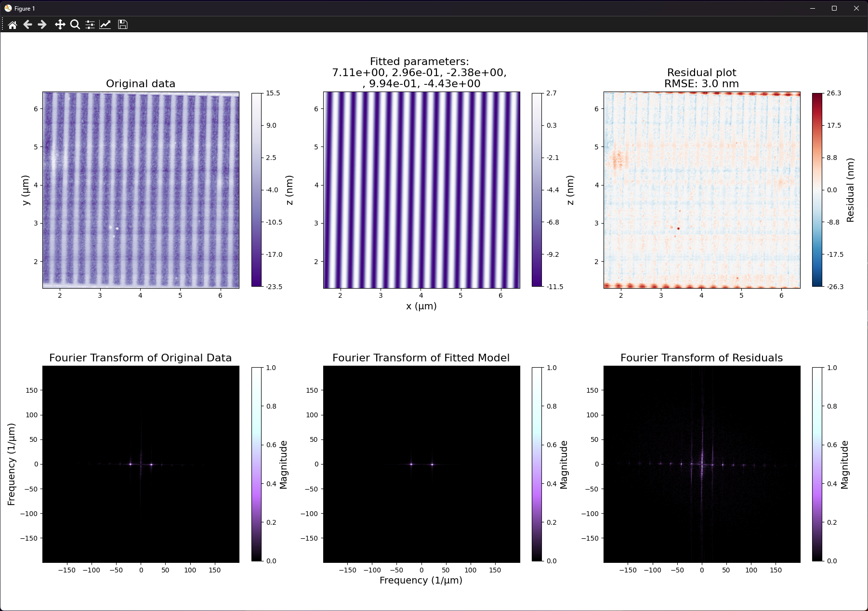This screenshot has width=868, height=611.
Task: Click the 26.3 residual colorbar tick
Action: point(834,93)
